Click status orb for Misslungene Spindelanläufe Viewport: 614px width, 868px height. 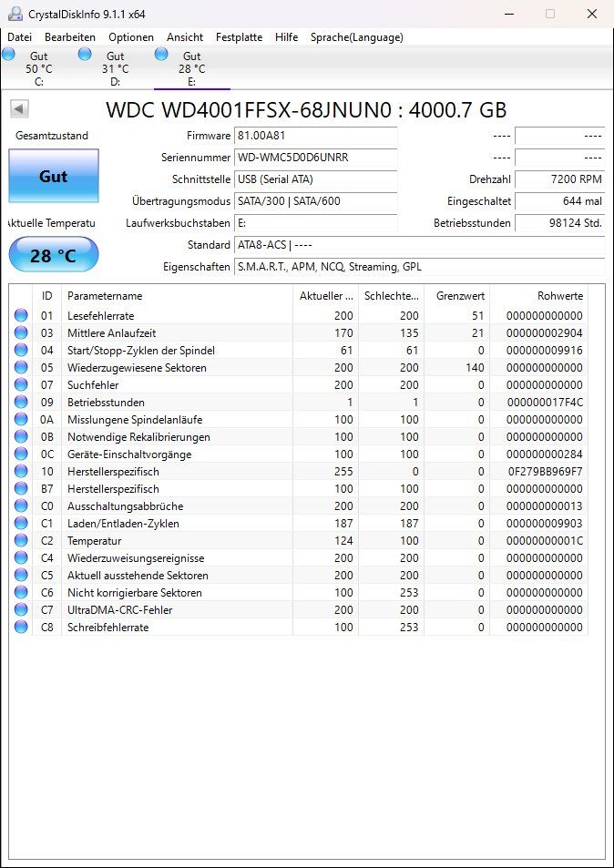(x=20, y=420)
